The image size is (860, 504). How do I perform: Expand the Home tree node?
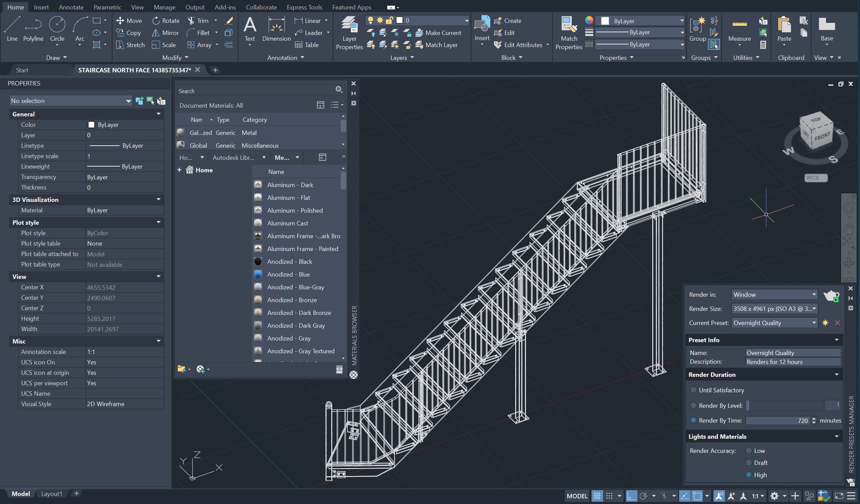[x=179, y=170]
